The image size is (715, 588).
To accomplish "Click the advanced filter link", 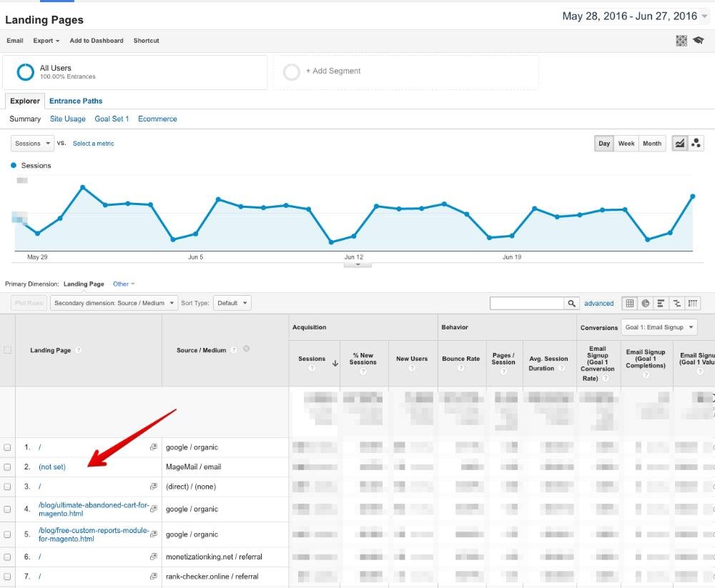I will (x=598, y=303).
